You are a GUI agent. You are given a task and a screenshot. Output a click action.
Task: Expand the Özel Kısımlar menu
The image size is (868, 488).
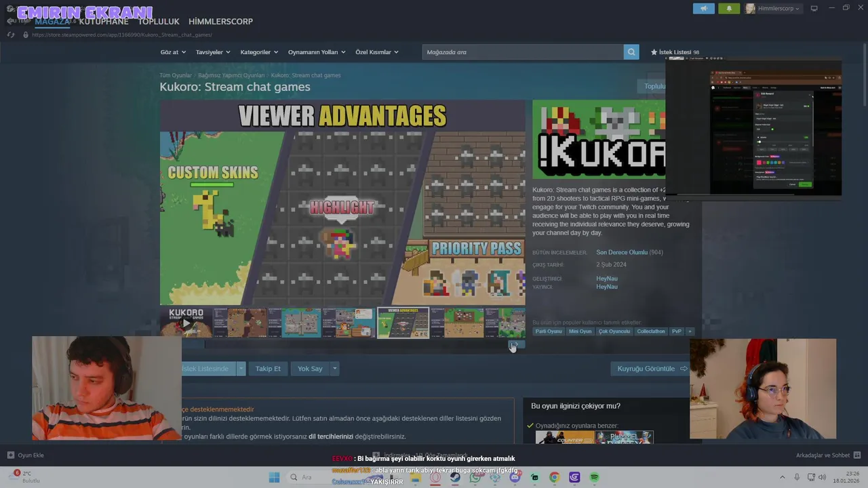pyautogui.click(x=377, y=52)
